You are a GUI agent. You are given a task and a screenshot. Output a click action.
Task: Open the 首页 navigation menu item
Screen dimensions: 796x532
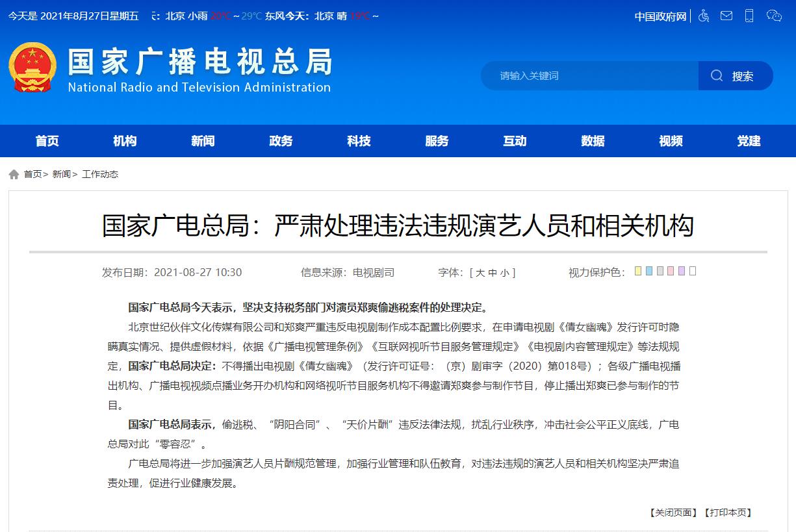47,141
